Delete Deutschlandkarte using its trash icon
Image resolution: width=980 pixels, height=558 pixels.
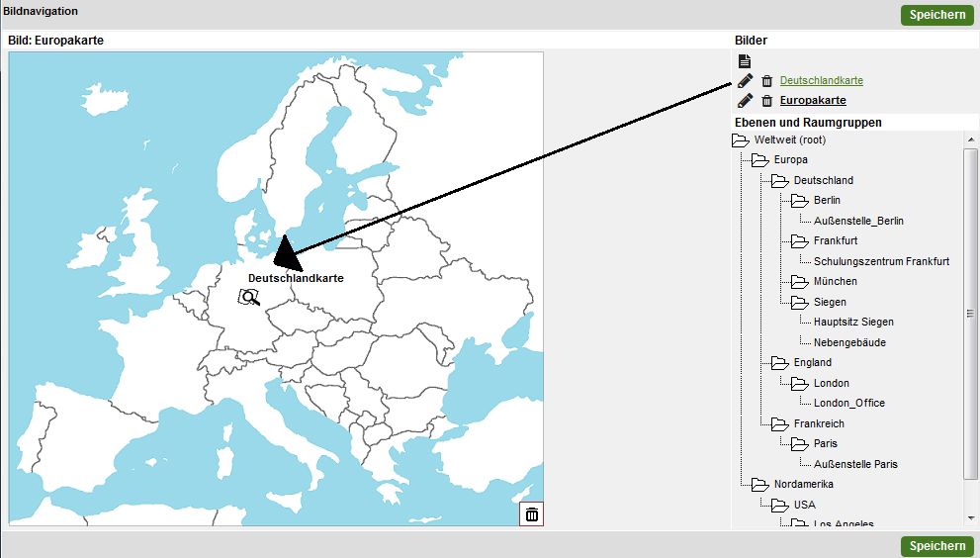pos(766,81)
